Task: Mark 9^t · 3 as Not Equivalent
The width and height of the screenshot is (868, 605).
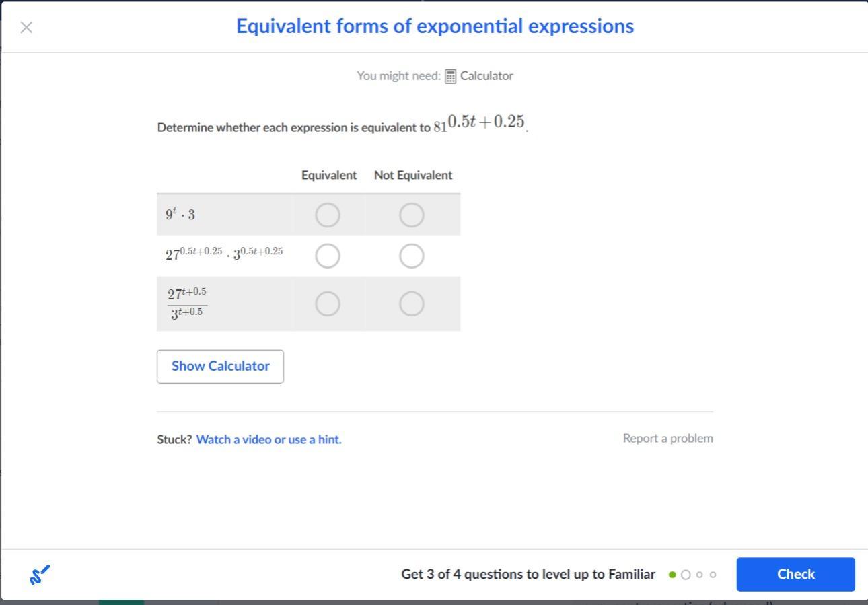Action: [x=412, y=215]
